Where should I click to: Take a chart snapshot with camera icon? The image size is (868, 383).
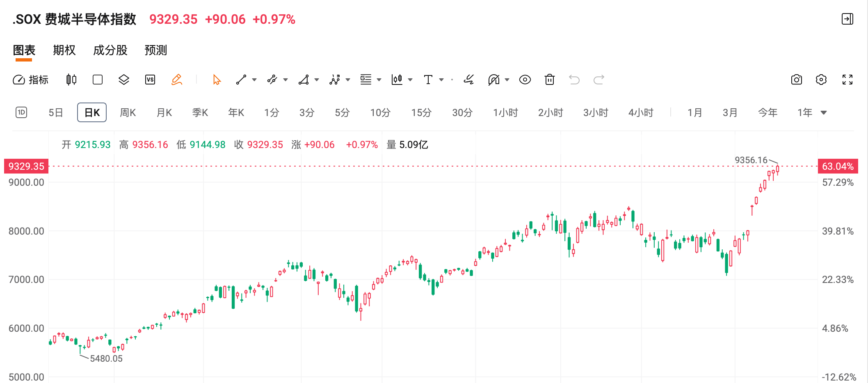click(x=797, y=80)
